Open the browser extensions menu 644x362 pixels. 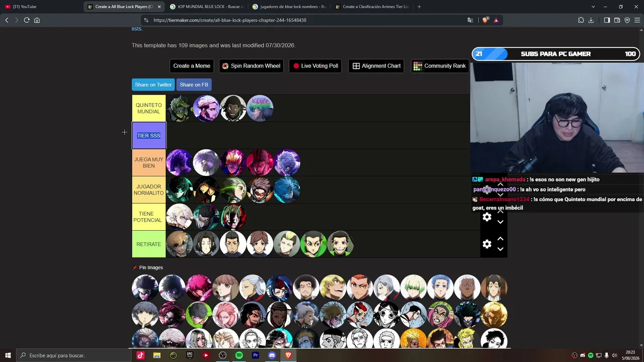click(581, 20)
